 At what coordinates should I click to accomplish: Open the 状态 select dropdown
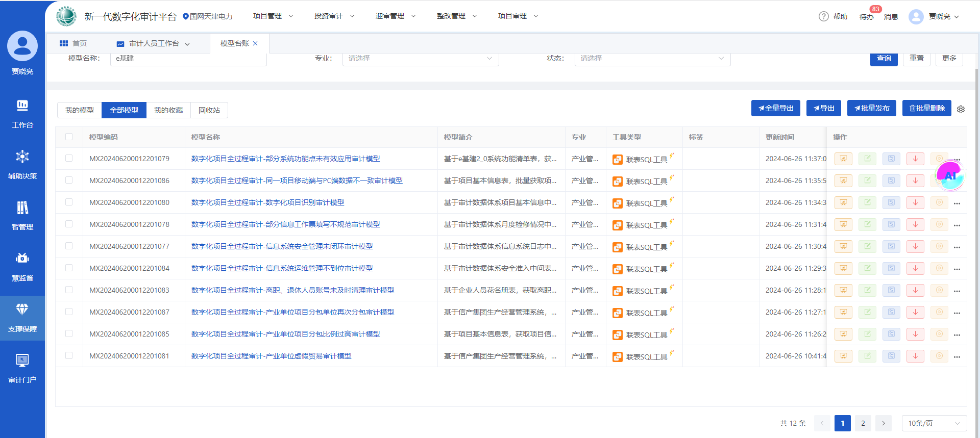click(652, 59)
